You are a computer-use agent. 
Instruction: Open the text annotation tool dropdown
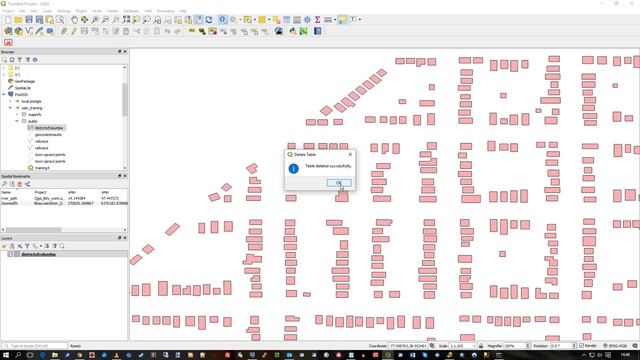[x=360, y=20]
